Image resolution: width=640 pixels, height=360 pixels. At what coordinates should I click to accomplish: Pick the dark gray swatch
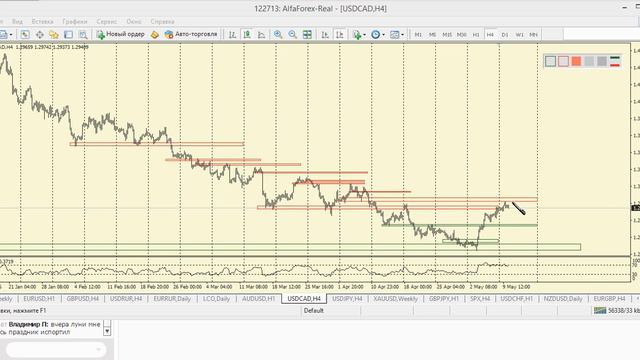click(x=602, y=61)
